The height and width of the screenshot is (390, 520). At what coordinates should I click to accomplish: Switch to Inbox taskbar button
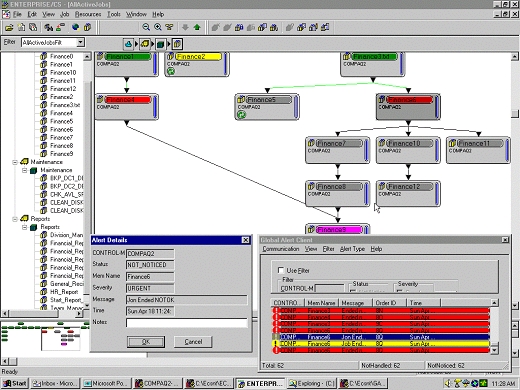(x=55, y=383)
